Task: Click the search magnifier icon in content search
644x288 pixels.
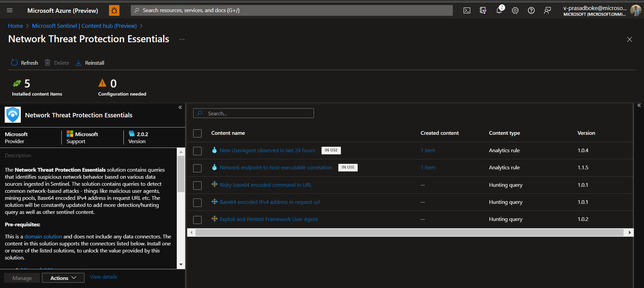Action: pyautogui.click(x=200, y=113)
